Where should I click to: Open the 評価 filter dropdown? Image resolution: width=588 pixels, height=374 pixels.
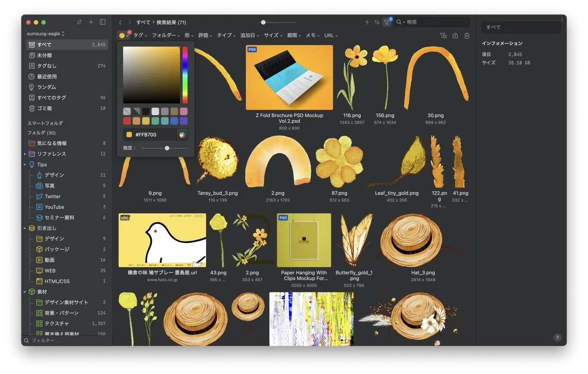coord(205,36)
